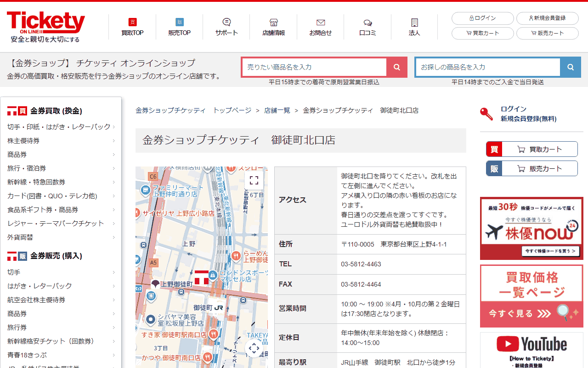Click the map pan control icon
The width and height of the screenshot is (588, 368).
pyautogui.click(x=254, y=348)
